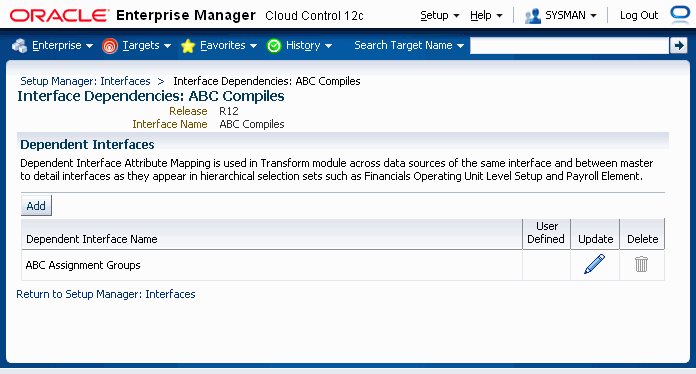
Task: Click the Enterprise Manager header title
Action: (186, 16)
